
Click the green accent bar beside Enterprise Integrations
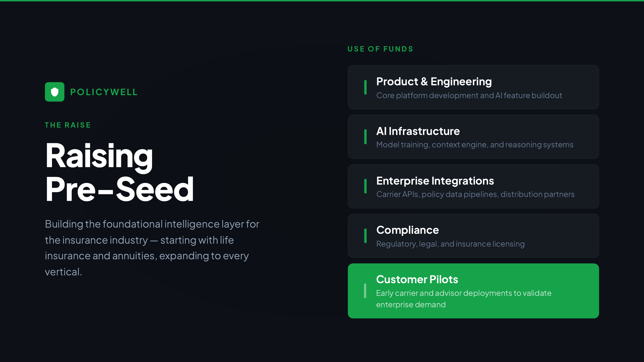365,186
